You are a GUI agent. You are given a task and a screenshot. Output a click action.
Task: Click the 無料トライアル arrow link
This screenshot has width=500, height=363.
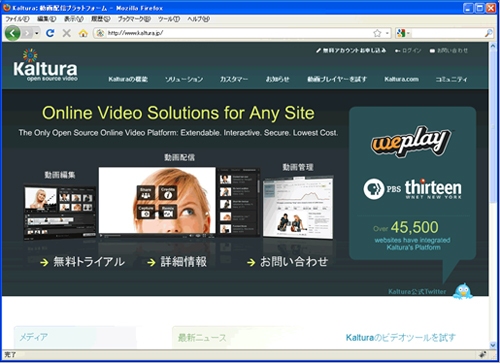(82, 262)
